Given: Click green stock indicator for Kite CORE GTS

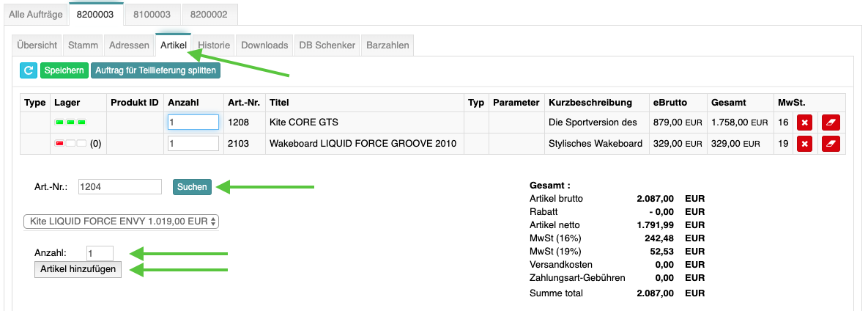Looking at the screenshot, I should click(70, 122).
